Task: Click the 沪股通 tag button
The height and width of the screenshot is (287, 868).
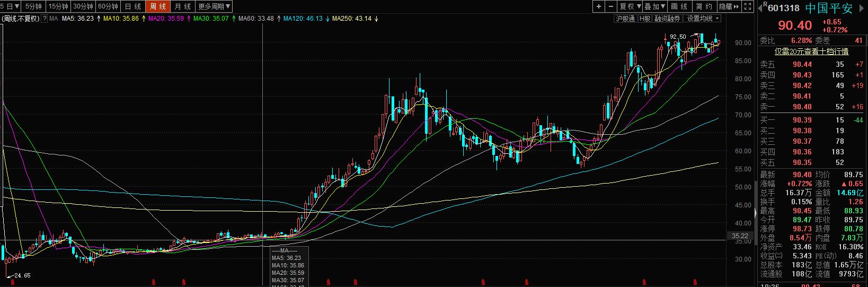Action: (x=625, y=19)
